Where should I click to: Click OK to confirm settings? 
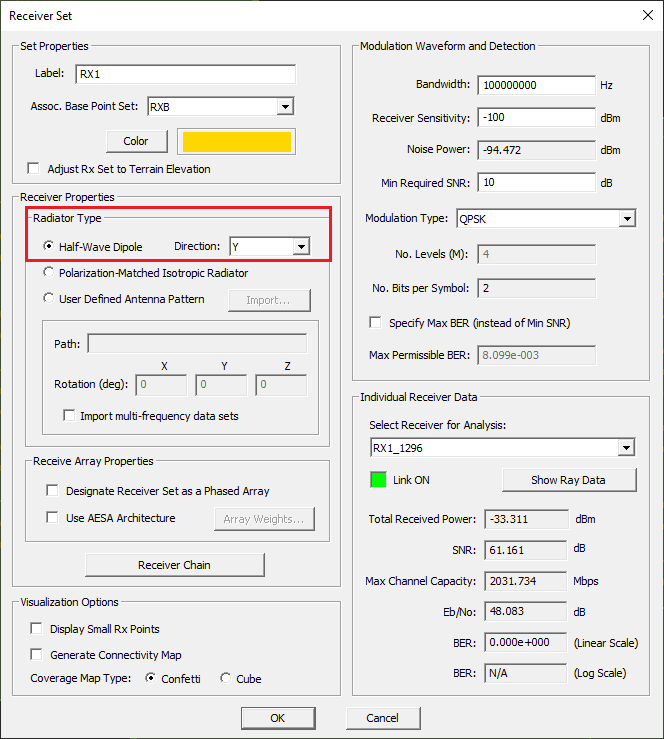(x=278, y=718)
